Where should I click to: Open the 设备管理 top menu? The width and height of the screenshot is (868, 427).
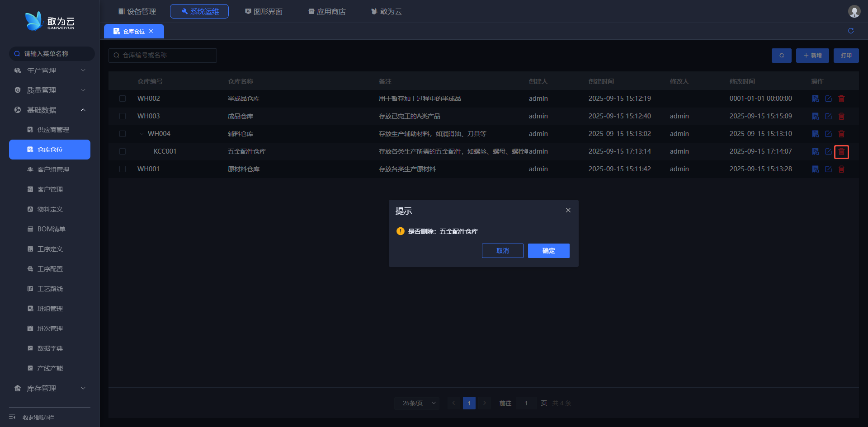[137, 11]
